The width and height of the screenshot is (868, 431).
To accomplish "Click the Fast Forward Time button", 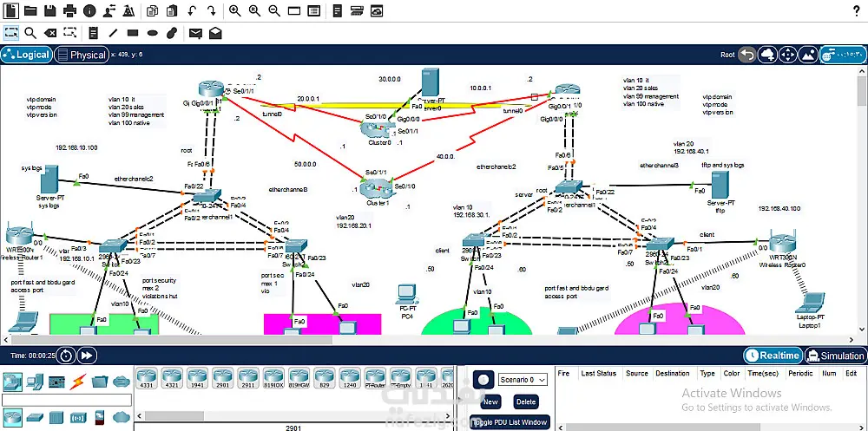I will coord(86,356).
